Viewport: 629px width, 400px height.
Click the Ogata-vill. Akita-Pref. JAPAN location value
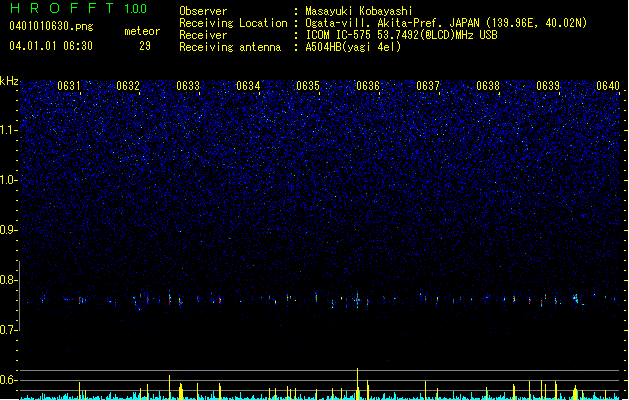pyautogui.click(x=446, y=23)
